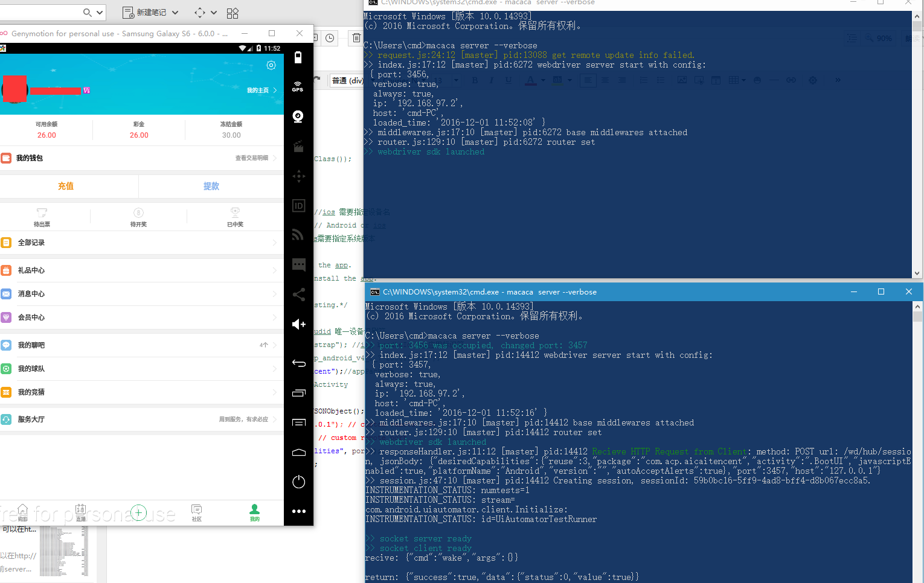Tap the 已中奖 trophy icon
Image resolution: width=924 pixels, height=583 pixels.
(235, 212)
